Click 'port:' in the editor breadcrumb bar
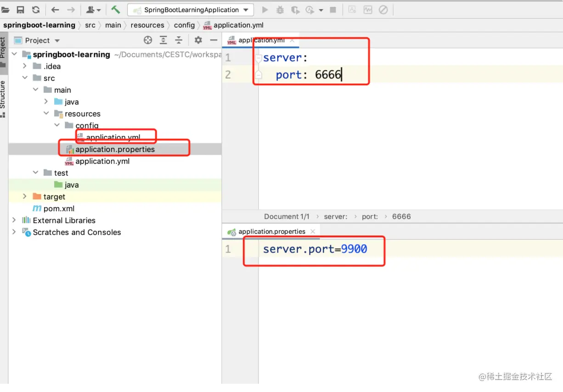Screen dimensions: 563x392 coord(370,217)
